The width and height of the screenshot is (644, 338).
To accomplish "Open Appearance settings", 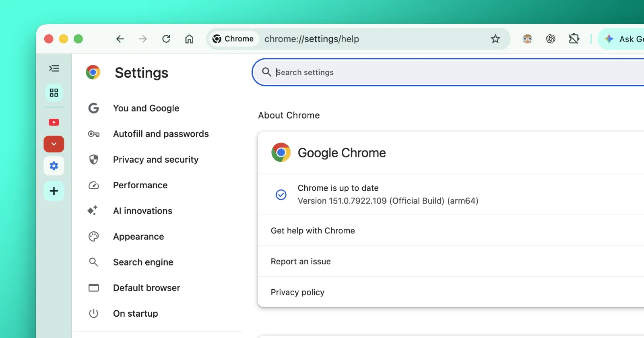I will tap(138, 237).
